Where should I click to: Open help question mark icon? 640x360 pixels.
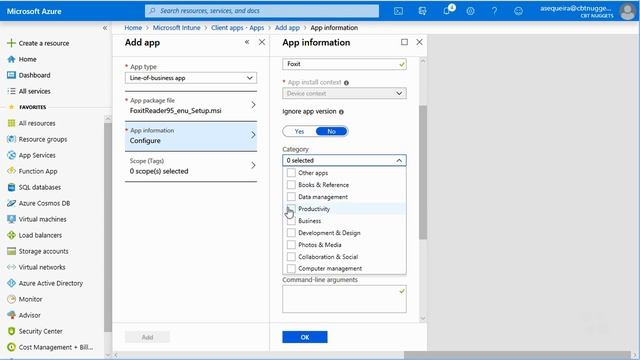pos(494,11)
